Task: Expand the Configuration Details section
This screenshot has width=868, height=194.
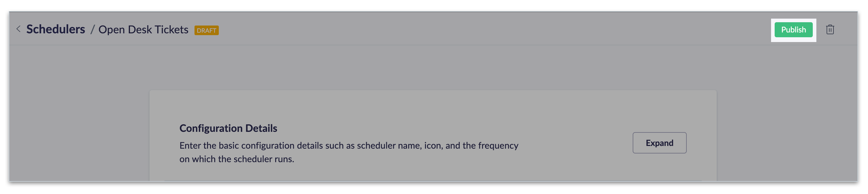Action: tap(659, 143)
